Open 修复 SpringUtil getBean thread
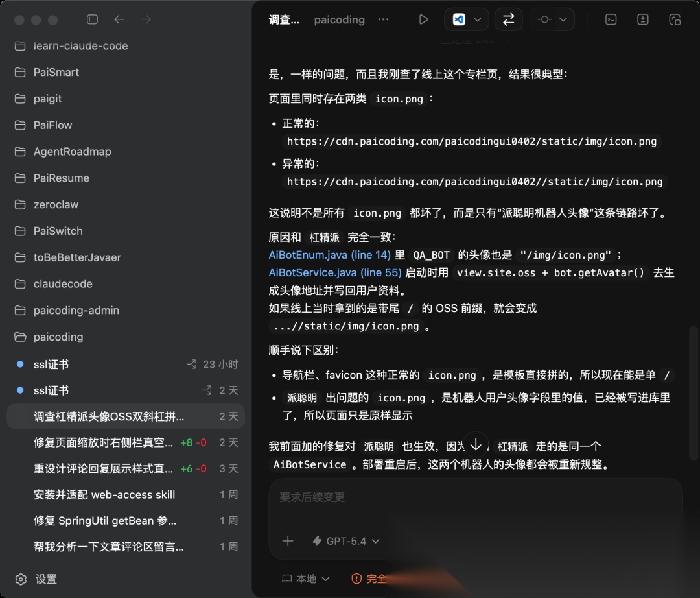This screenshot has width=700, height=598. coord(126,520)
